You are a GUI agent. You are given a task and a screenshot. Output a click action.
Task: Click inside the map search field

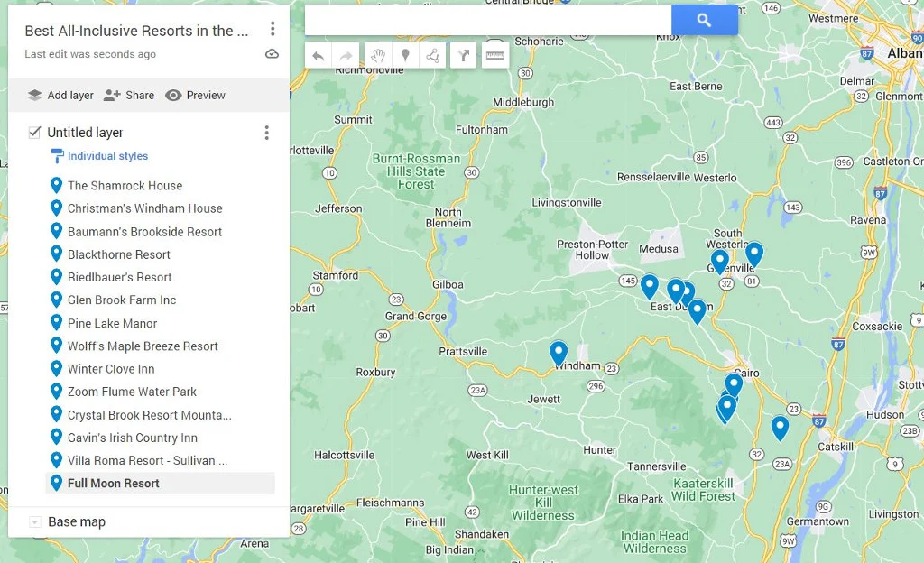487,20
